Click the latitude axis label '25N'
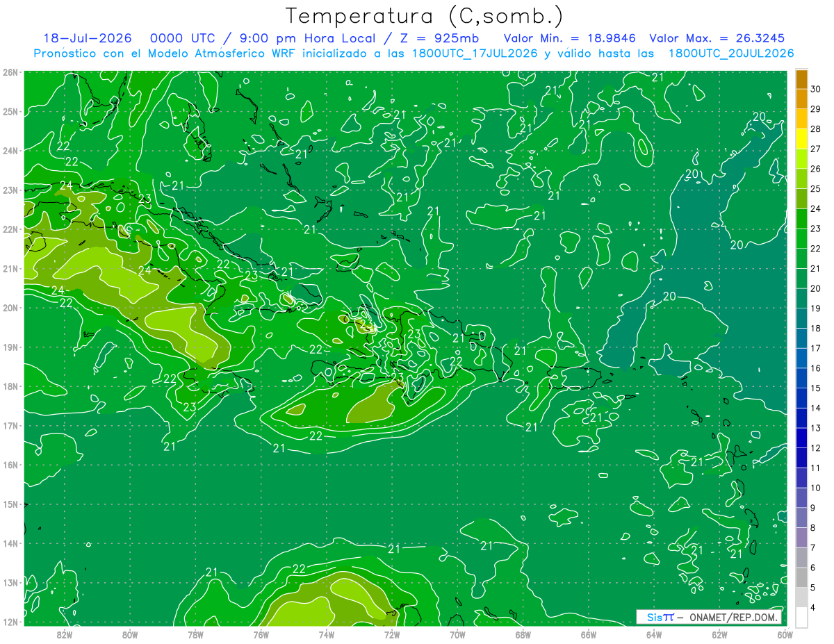Image resolution: width=834 pixels, height=644 pixels. pos(10,111)
